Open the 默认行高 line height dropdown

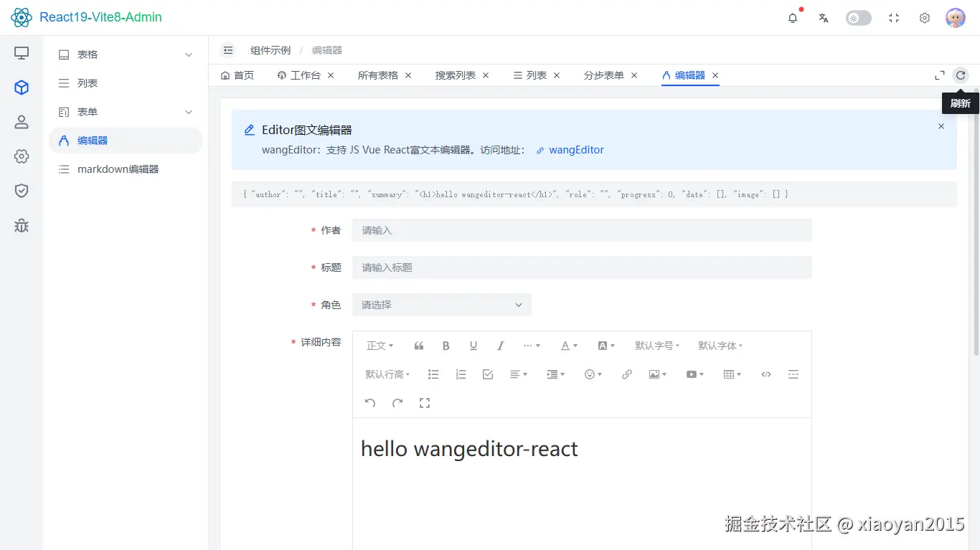[387, 374]
